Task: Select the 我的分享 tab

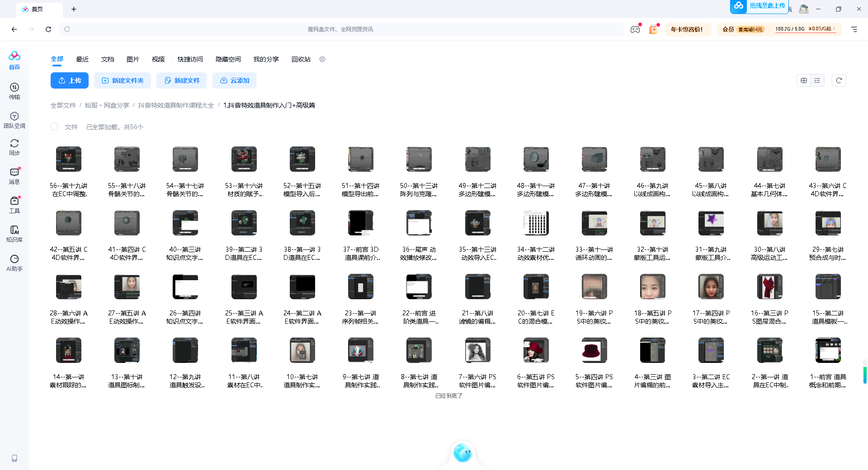Action: point(266,59)
